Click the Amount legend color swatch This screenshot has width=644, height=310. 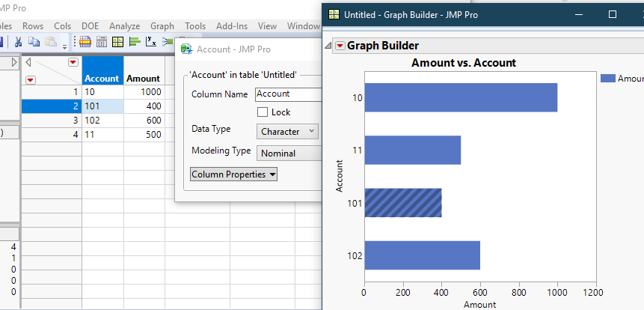click(607, 79)
